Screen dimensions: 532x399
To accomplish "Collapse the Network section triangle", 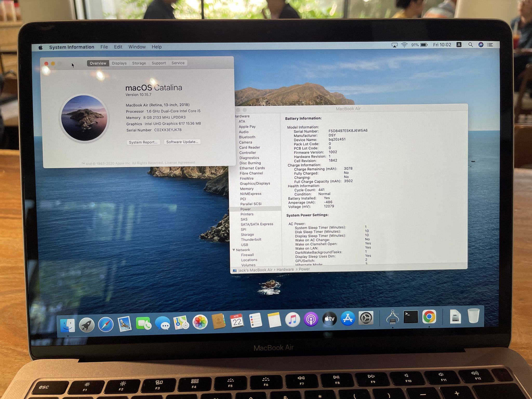I will (x=234, y=250).
